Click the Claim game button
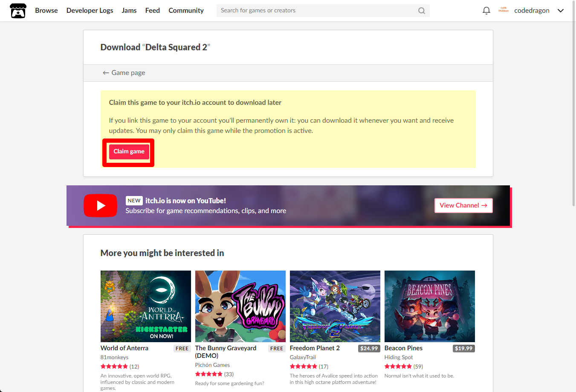576x392 pixels. pyautogui.click(x=129, y=152)
